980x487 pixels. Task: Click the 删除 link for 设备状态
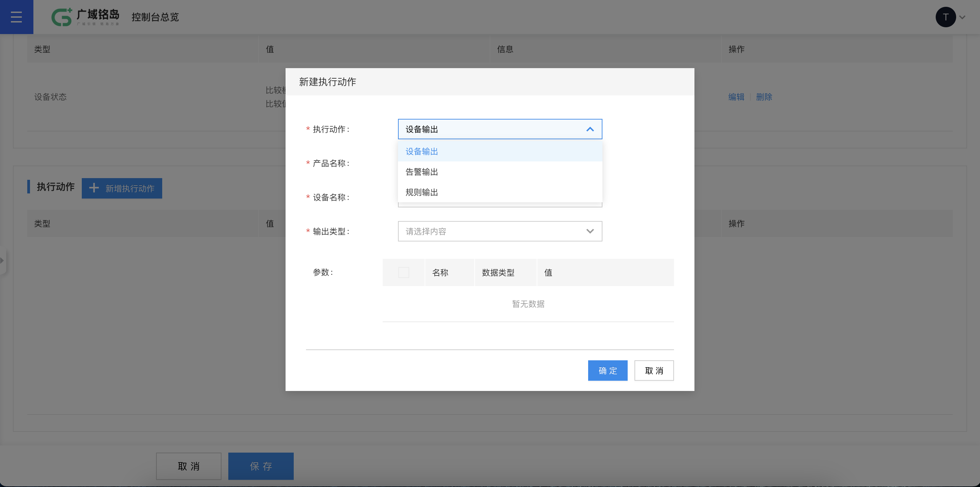(x=764, y=97)
